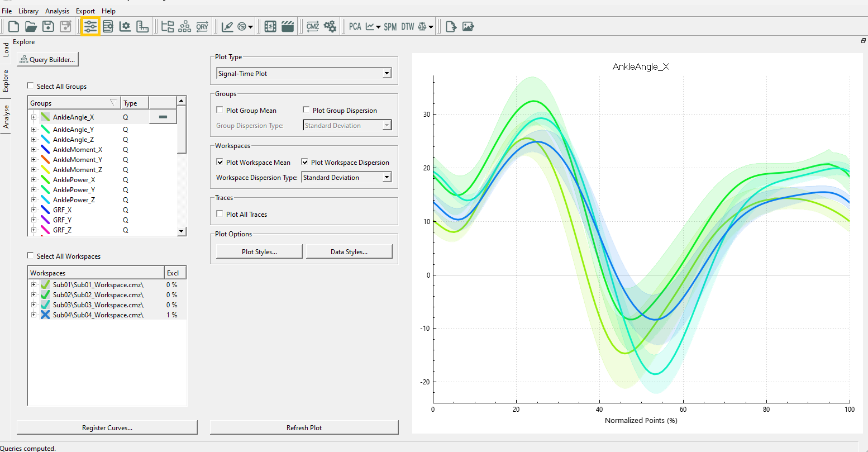Expand the Sub02 workspace tree node

point(34,295)
